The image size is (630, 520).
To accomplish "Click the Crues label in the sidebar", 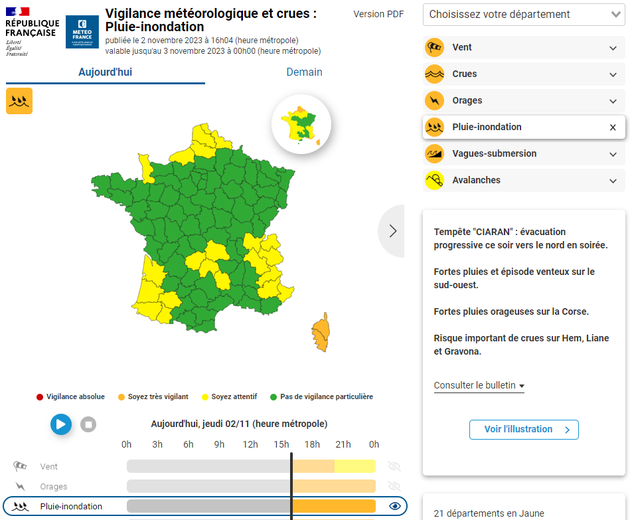I will click(x=464, y=74).
